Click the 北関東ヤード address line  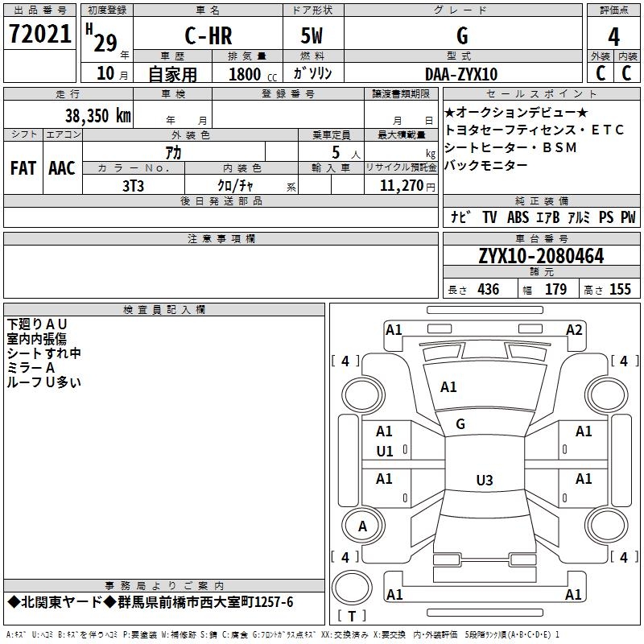pyautogui.click(x=151, y=602)
